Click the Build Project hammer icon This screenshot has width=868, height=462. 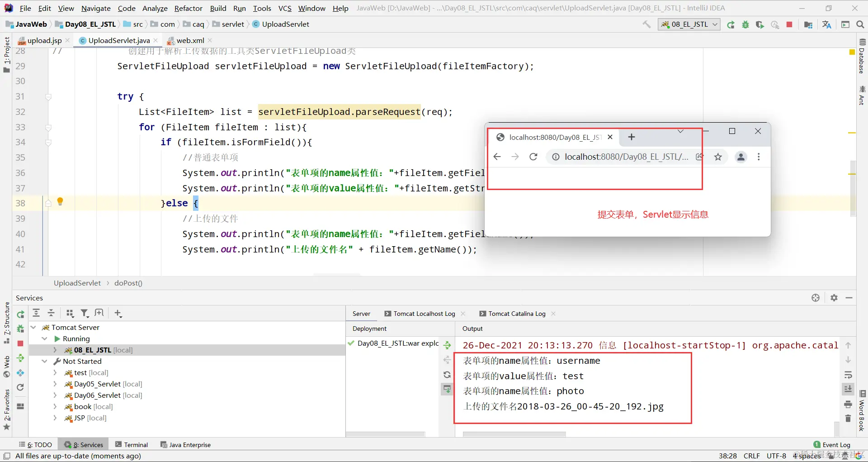pyautogui.click(x=647, y=24)
